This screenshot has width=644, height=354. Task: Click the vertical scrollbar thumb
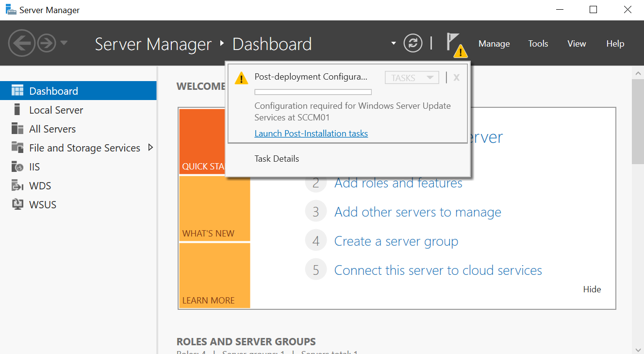(x=638, y=121)
